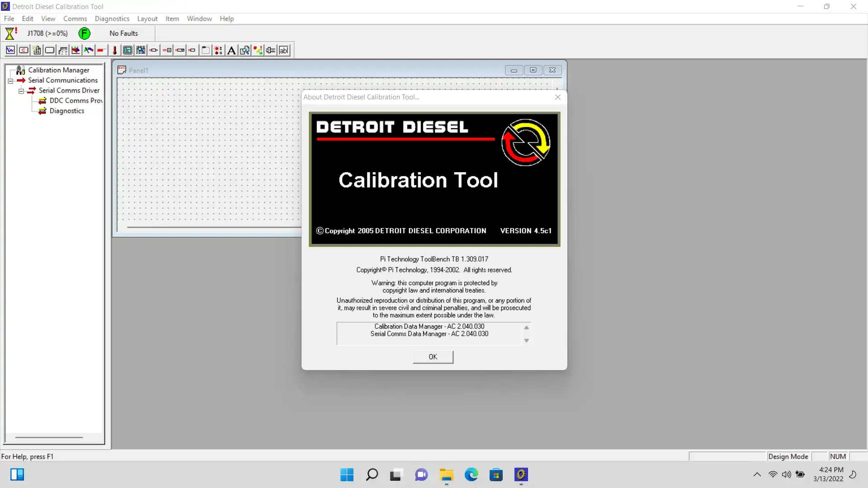Click the No Faults status text
Viewport: 868px width, 488px height.
[x=123, y=33]
